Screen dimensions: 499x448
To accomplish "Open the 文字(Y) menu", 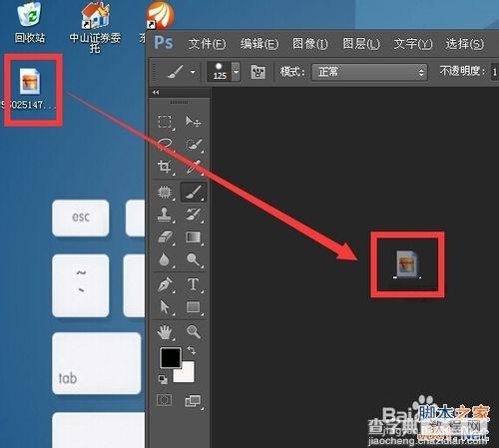I will coord(412,44).
